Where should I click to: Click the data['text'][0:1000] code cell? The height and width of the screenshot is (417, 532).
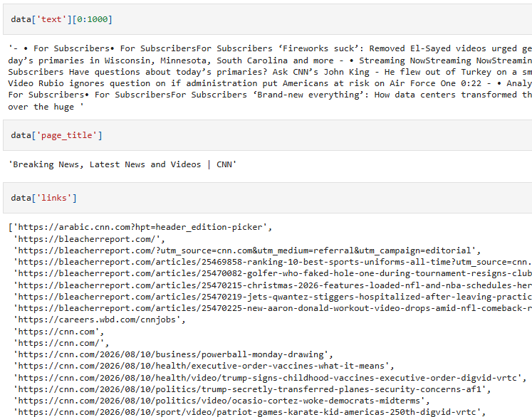click(268, 19)
